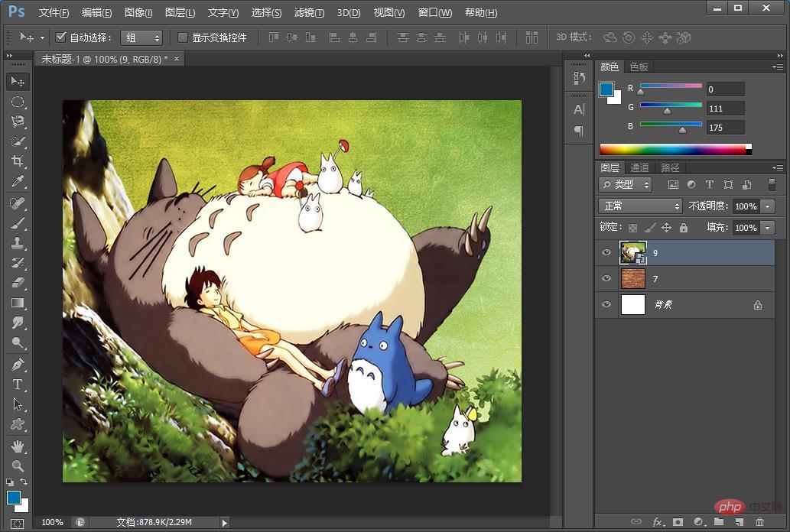Viewport: 790px width, 532px height.
Task: Select the Path Selection tool
Action: [x=18, y=404]
